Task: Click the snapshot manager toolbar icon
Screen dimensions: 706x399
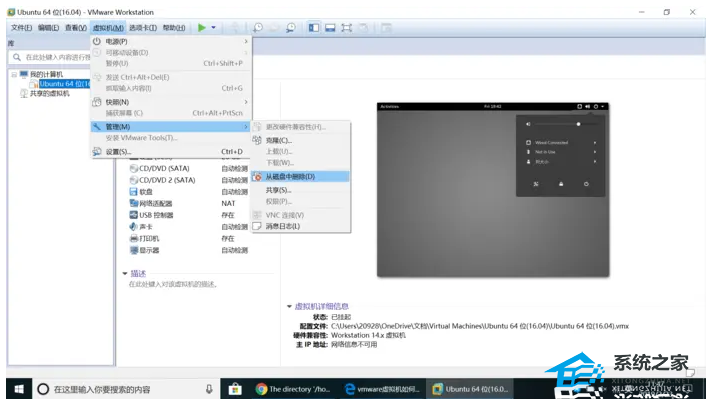Action: (x=291, y=28)
